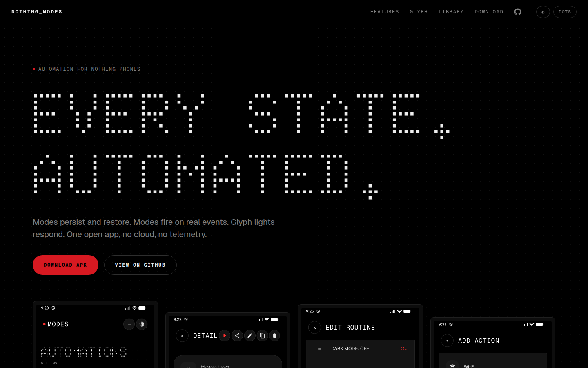Viewport: 588px width, 368px height.
Task: Click the Edit Routine phone screenshot thumbnail
Action: coord(360,336)
